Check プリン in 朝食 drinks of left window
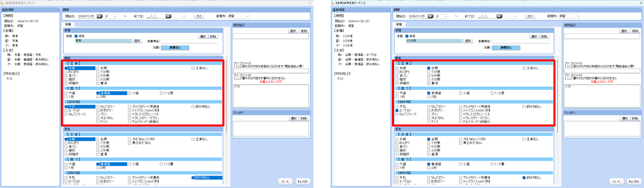The image size is (644, 188). tap(98, 114)
